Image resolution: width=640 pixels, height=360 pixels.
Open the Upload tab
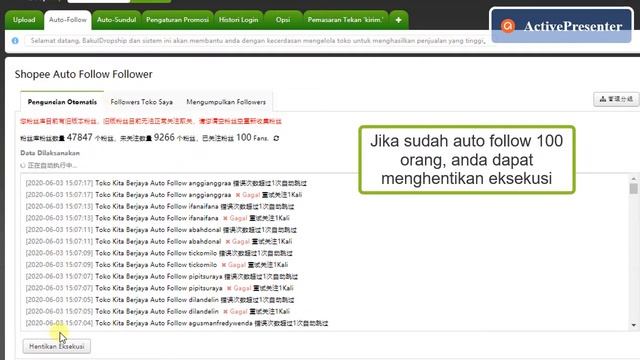point(24,20)
